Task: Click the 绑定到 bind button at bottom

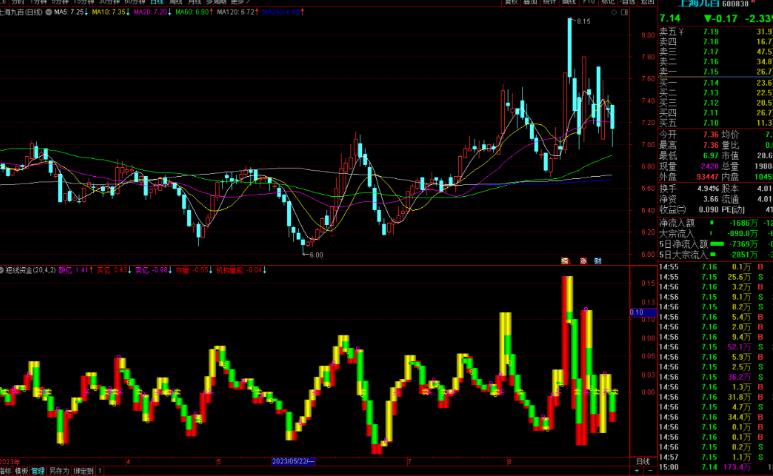Action: [x=83, y=471]
